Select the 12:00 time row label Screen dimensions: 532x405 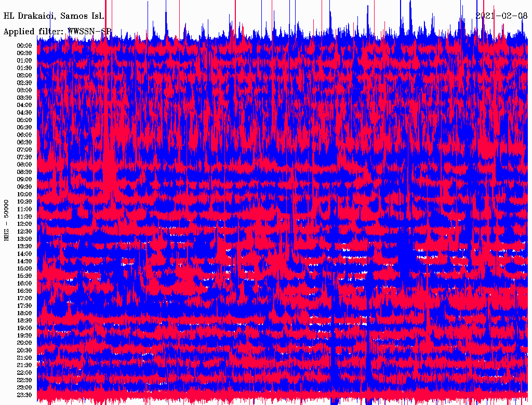(x=24, y=224)
